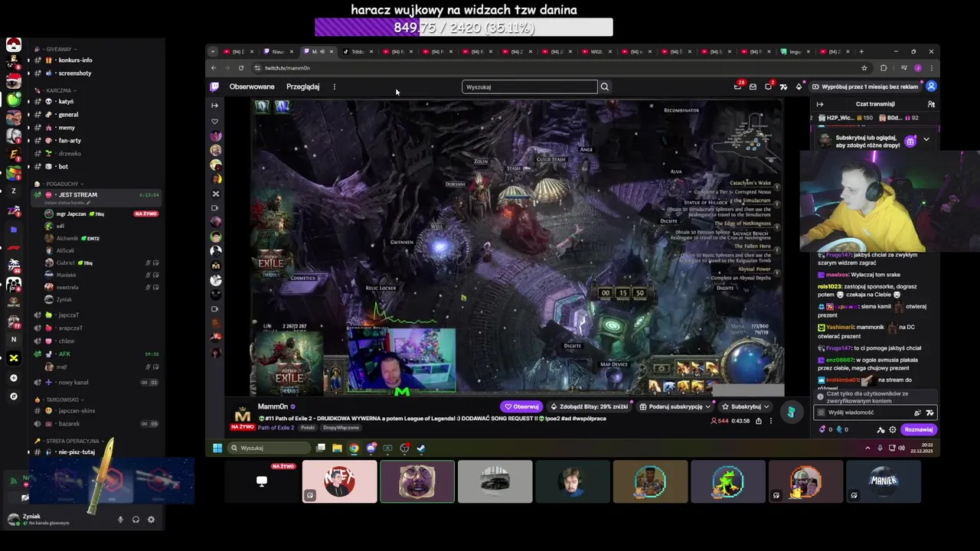Viewport: 980px width, 551px height.
Task: Click the Polski tag
Action: (308, 428)
